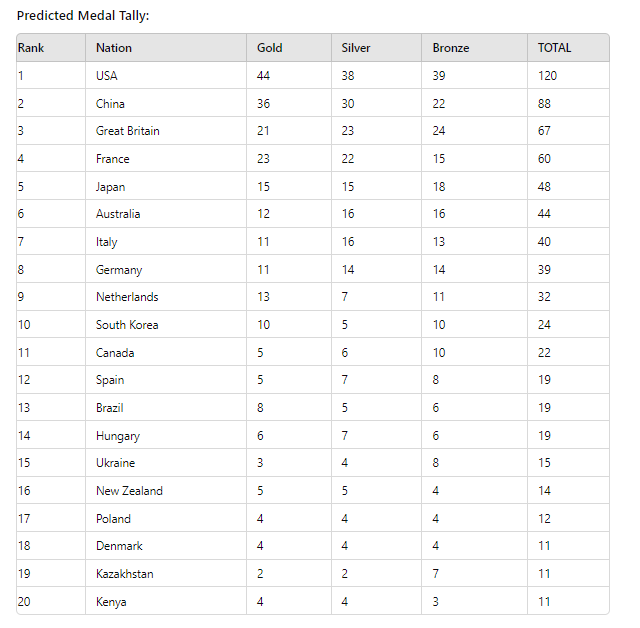The width and height of the screenshot is (640, 628).
Task: Select the Kenya nation cell
Action: tap(111, 602)
